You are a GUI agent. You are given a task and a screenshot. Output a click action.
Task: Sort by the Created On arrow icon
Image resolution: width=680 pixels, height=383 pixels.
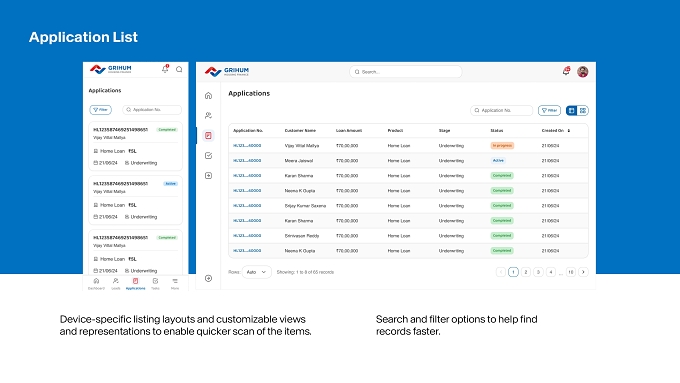point(569,131)
